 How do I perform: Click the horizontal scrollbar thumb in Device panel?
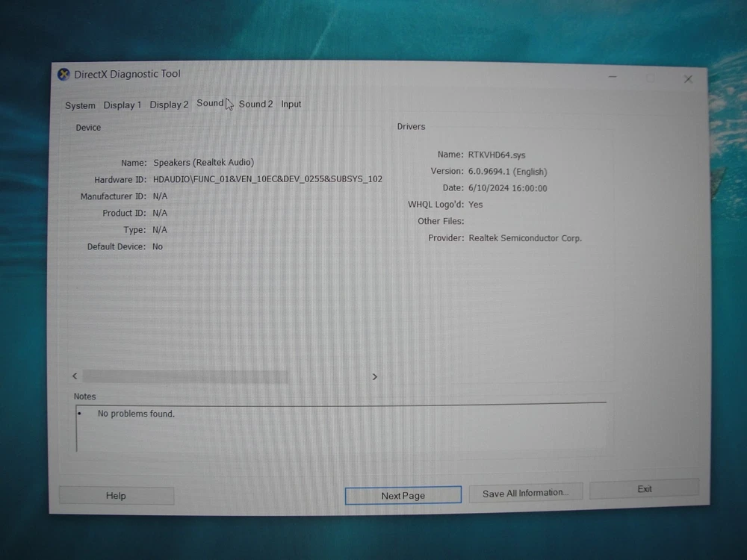185,376
